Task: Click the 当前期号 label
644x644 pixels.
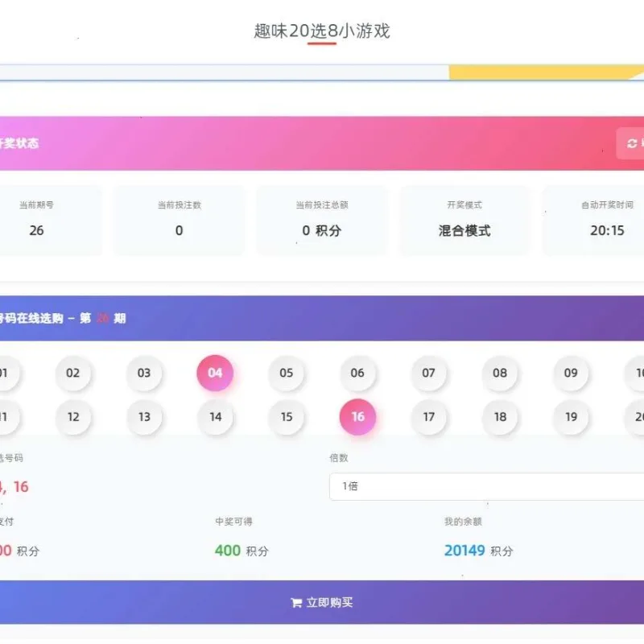Action: click(x=36, y=204)
